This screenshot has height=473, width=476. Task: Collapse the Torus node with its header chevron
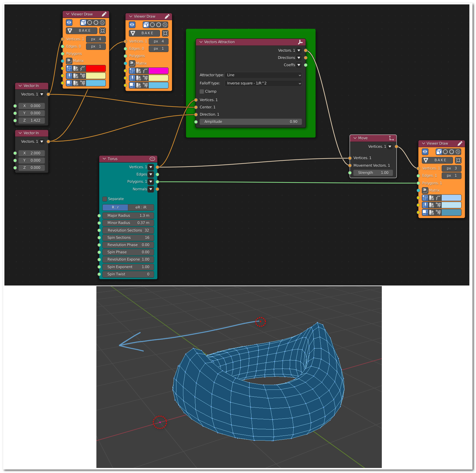pyautogui.click(x=104, y=159)
